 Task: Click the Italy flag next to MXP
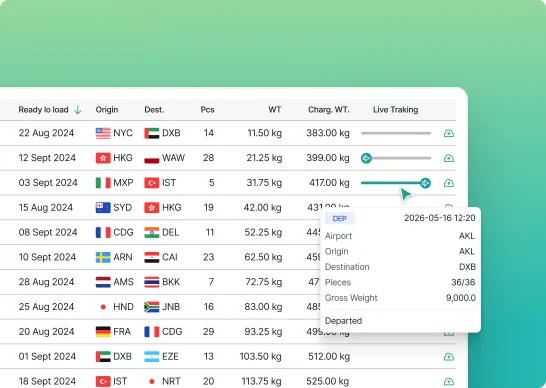103,183
